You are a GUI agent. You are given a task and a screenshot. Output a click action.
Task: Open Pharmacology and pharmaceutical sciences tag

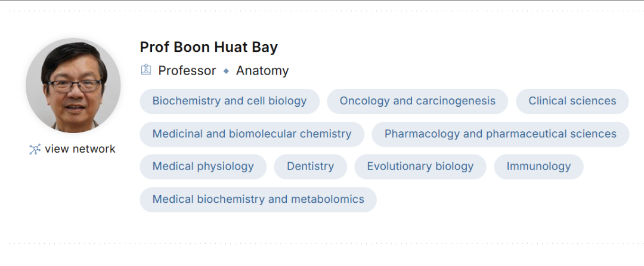(500, 134)
